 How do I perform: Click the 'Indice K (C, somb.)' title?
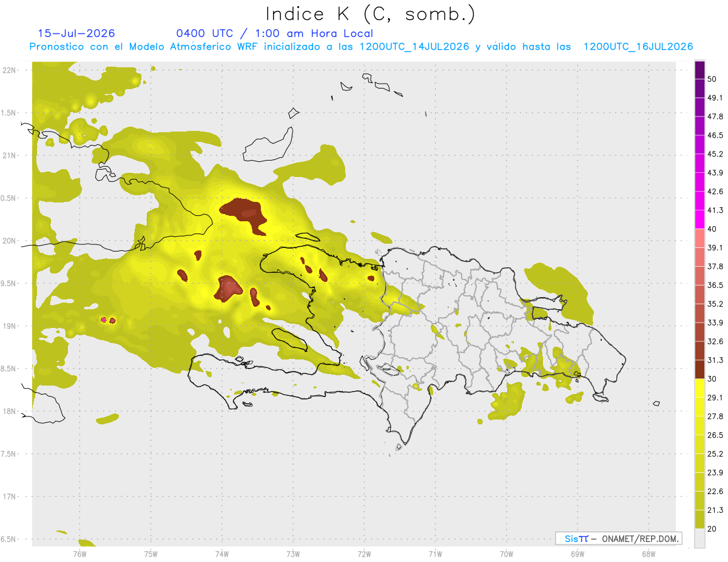click(370, 13)
